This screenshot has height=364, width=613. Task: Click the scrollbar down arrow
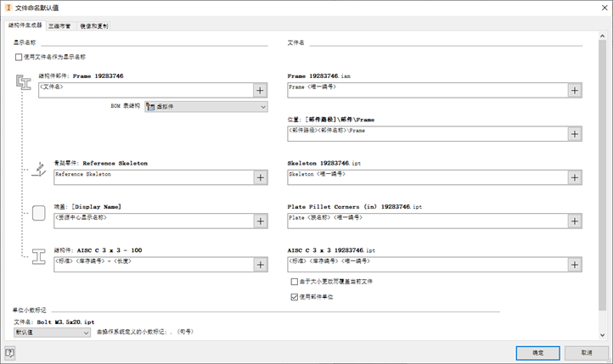click(x=602, y=335)
